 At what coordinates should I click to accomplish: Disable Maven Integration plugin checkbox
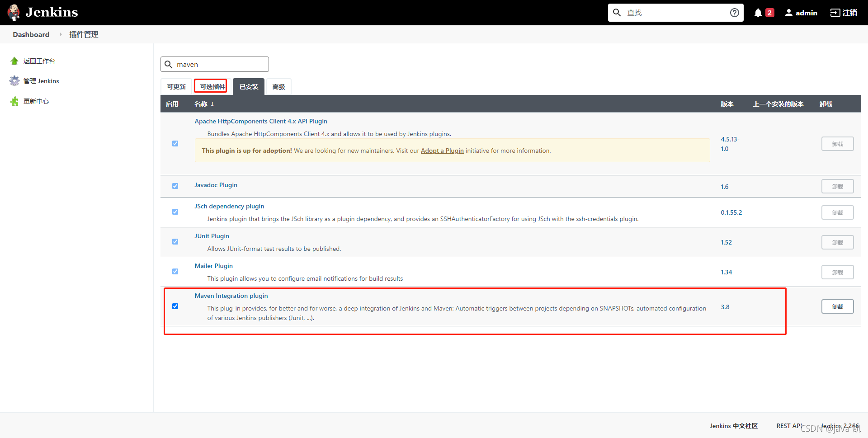click(175, 306)
